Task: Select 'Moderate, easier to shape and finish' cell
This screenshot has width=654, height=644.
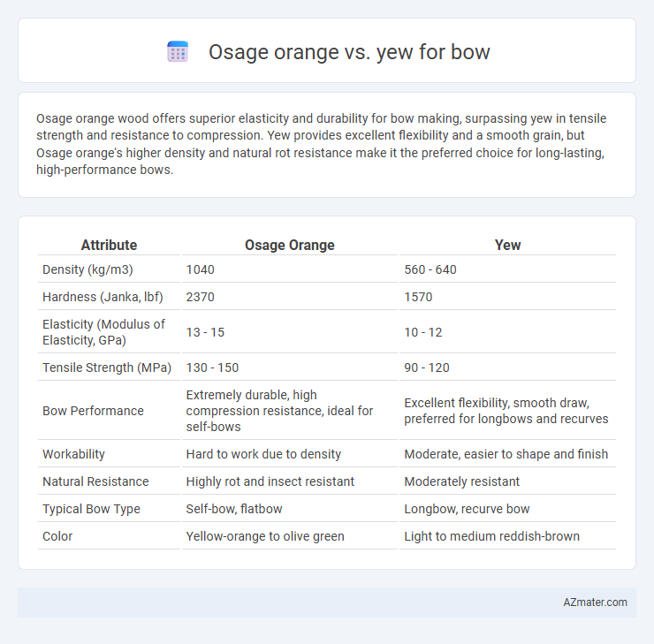Action: point(506,454)
